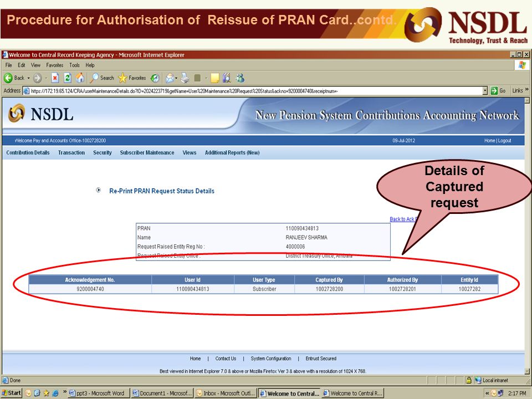
Task: Click the Local intranet zone icon
Action: [x=478, y=380]
